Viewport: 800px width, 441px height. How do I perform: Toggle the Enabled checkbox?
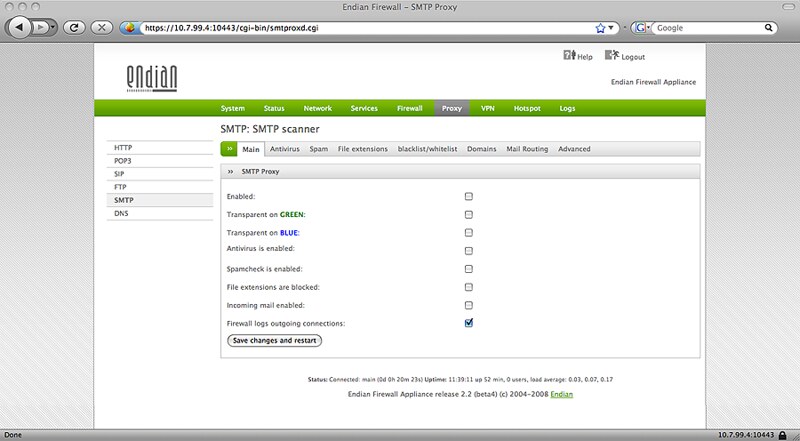(x=468, y=197)
